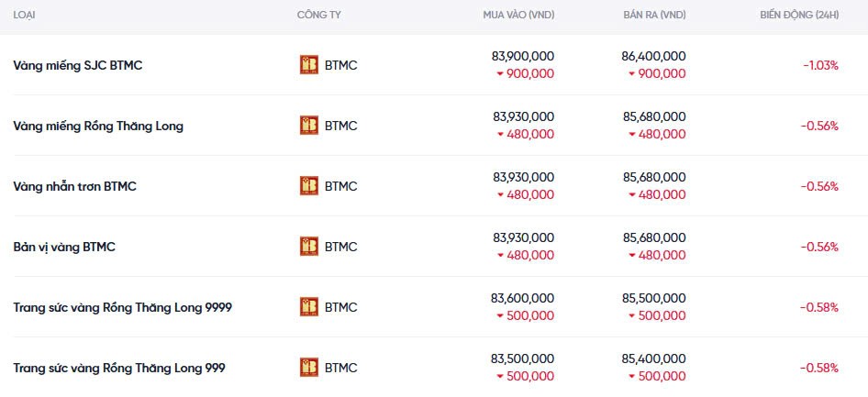Image resolution: width=868 pixels, height=397 pixels.
Task: Open the Bản vị vàng BTMC entry
Action: (x=64, y=247)
